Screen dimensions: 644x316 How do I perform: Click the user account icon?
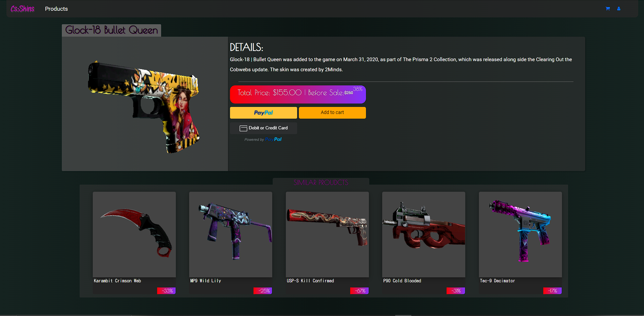[x=619, y=9]
